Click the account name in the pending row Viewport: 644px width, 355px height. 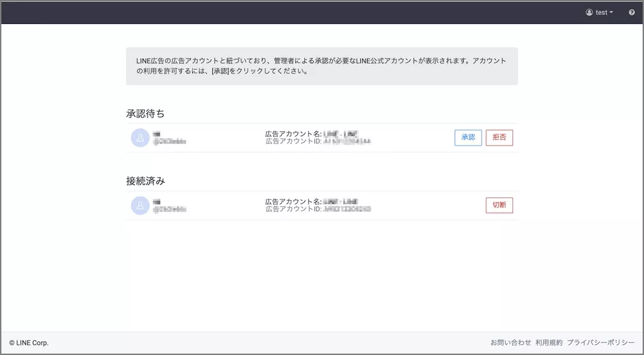tap(157, 134)
